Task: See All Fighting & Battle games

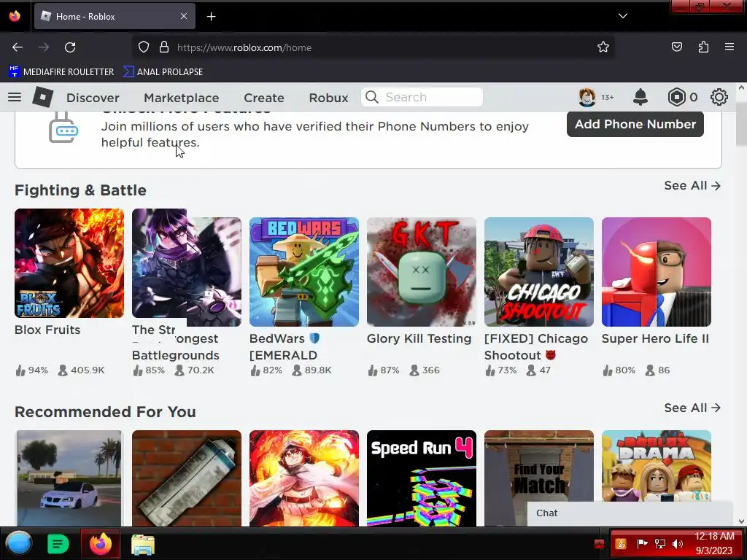Action: (x=692, y=186)
